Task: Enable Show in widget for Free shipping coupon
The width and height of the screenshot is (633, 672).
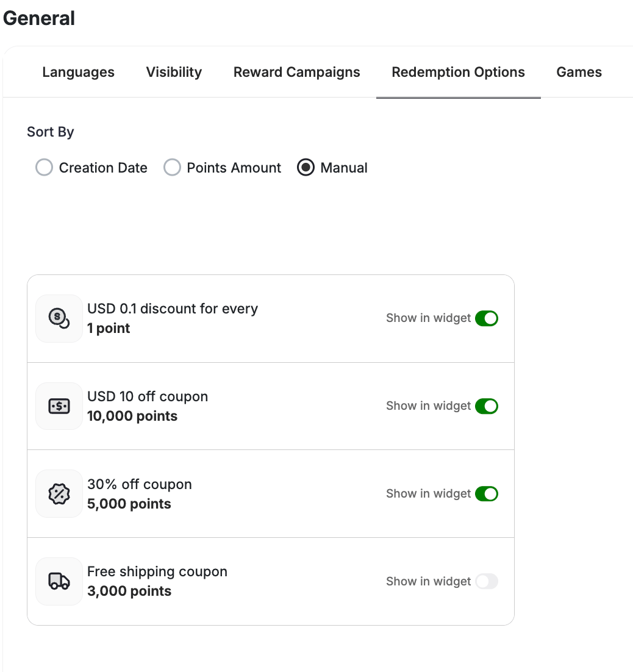Action: [x=487, y=581]
